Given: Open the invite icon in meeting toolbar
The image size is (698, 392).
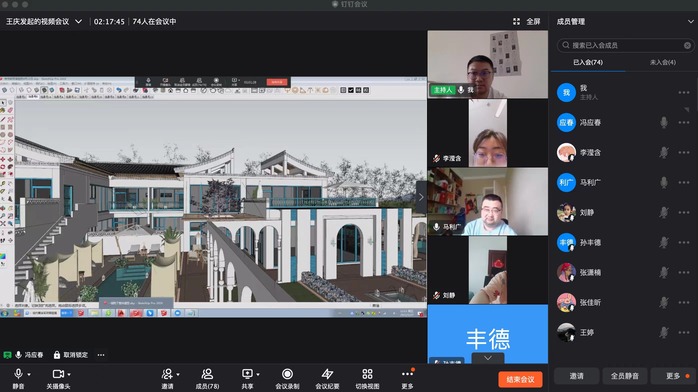Looking at the screenshot, I should click(x=167, y=374).
